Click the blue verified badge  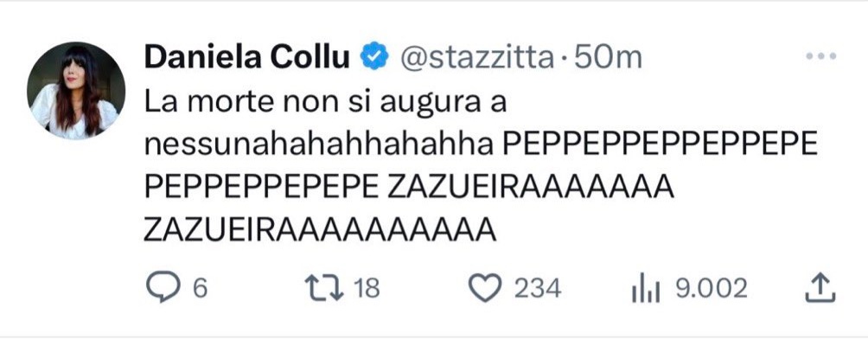(x=373, y=57)
